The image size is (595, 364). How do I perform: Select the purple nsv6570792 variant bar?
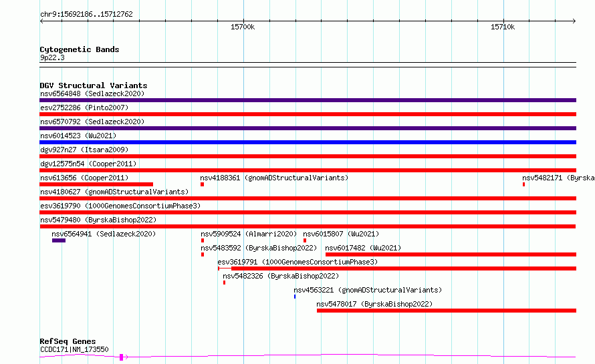(308, 128)
